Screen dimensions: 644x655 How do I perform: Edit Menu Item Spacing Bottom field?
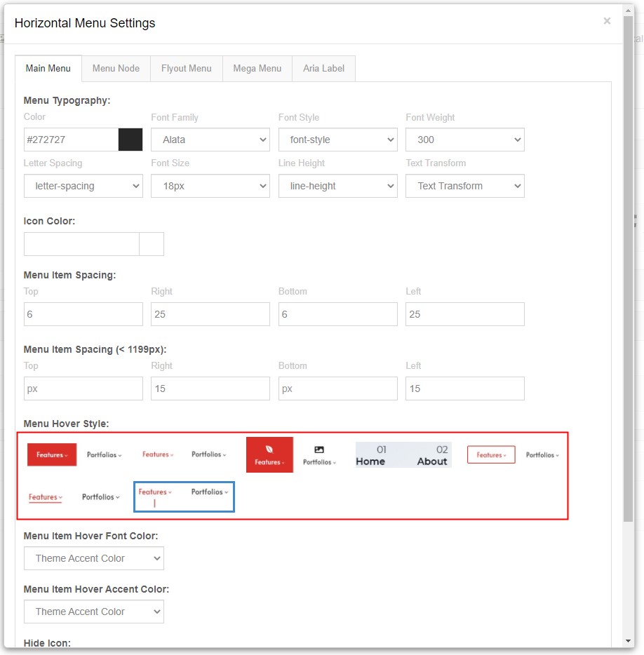point(337,314)
